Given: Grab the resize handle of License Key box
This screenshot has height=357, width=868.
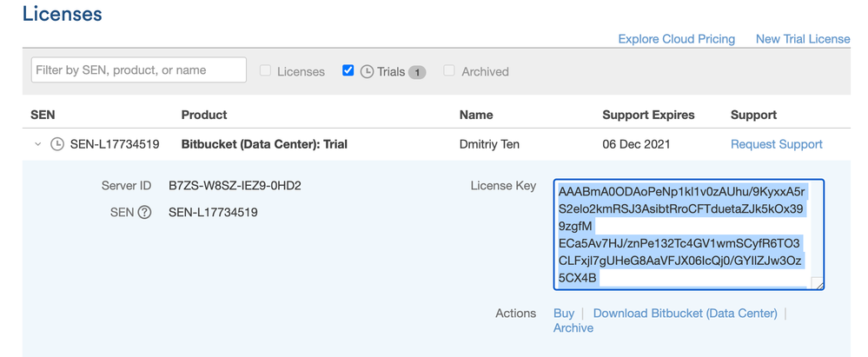Looking at the screenshot, I should pyautogui.click(x=817, y=283).
